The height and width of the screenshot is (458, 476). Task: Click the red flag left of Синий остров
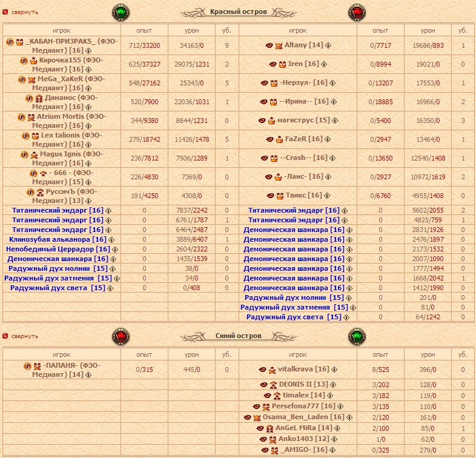121,336
